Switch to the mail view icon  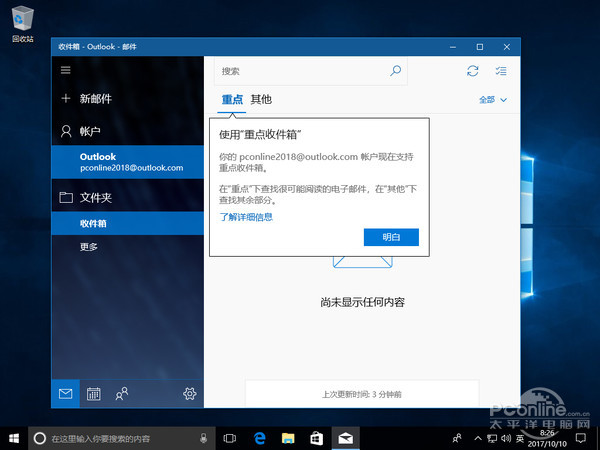pyautogui.click(x=65, y=394)
